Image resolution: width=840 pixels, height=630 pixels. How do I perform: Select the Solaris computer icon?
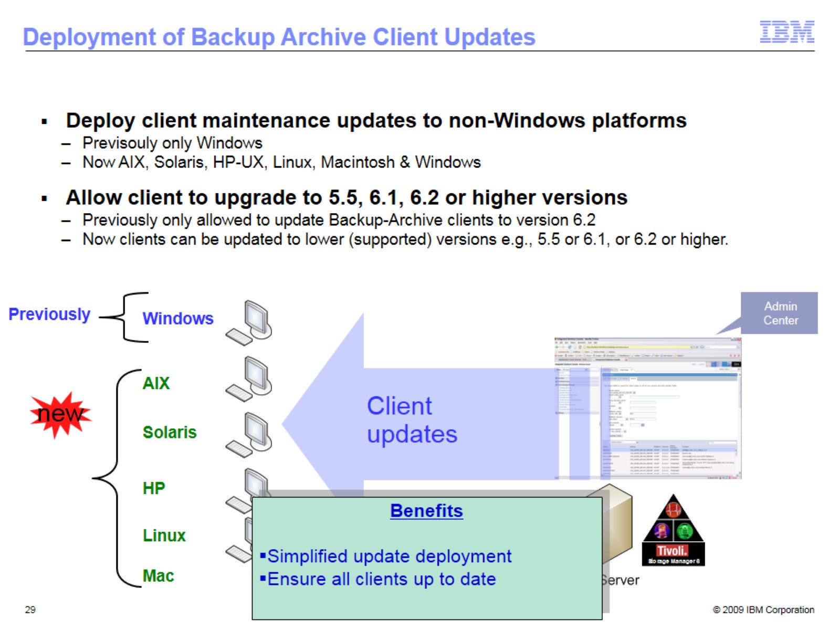[249, 435]
